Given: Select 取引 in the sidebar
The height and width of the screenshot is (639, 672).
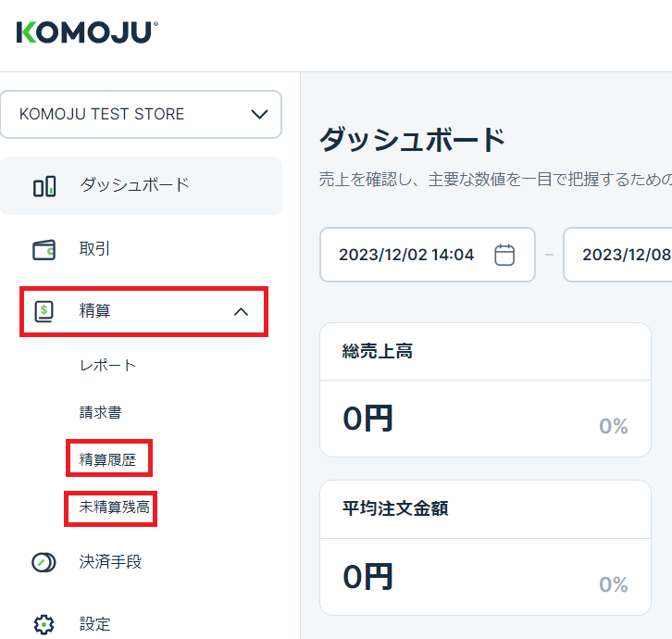Looking at the screenshot, I should coord(95,249).
